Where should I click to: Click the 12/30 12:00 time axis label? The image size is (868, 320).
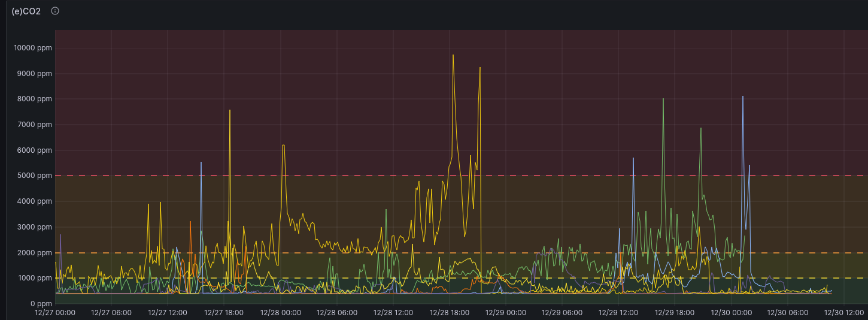[x=843, y=313]
